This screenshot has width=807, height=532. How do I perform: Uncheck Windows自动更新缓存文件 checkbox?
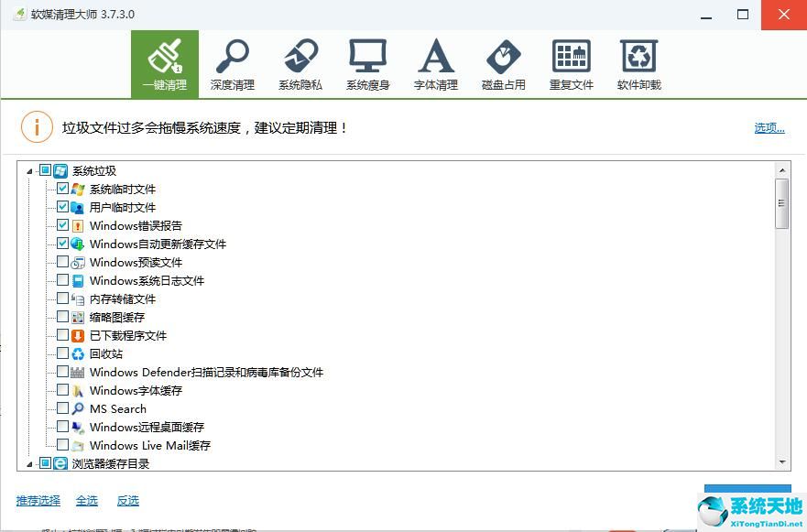[x=62, y=244]
